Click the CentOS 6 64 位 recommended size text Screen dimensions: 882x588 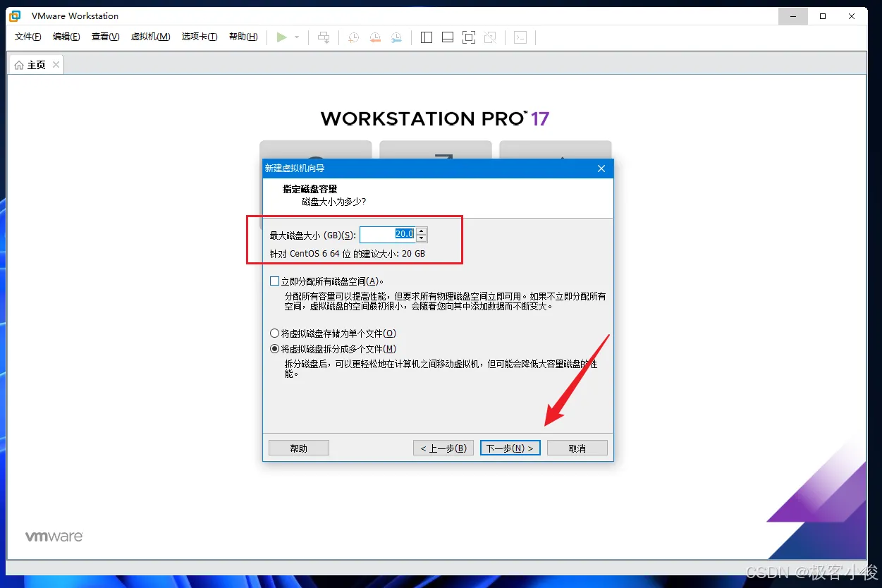[348, 254]
